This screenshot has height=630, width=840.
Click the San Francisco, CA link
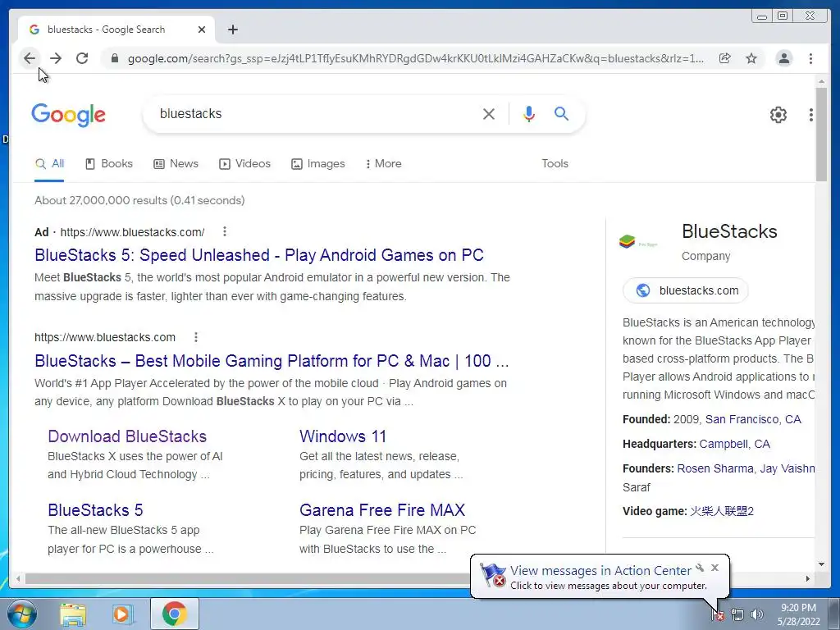[753, 419]
